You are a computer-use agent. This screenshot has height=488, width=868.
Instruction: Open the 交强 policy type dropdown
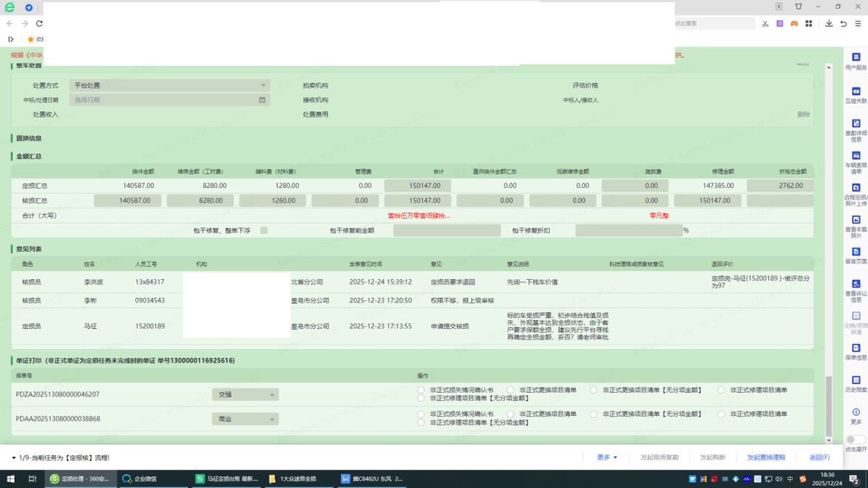[x=245, y=395]
